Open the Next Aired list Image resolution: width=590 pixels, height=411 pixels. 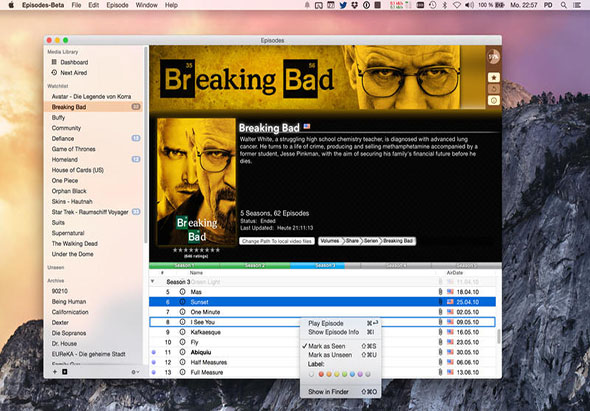69,73
